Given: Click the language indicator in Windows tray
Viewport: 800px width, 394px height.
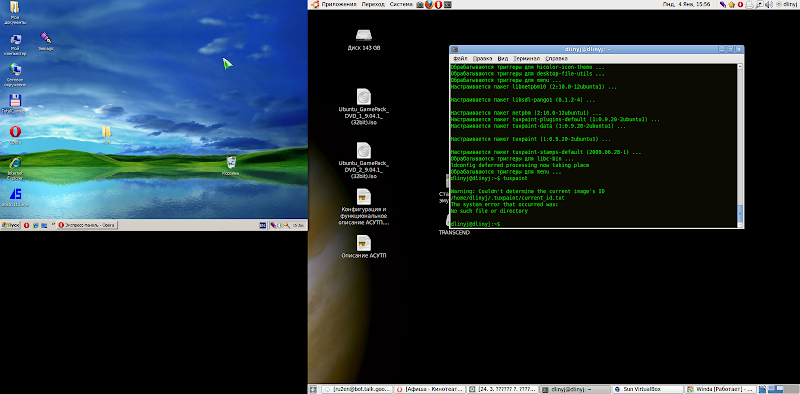Looking at the screenshot, I should coord(262,225).
